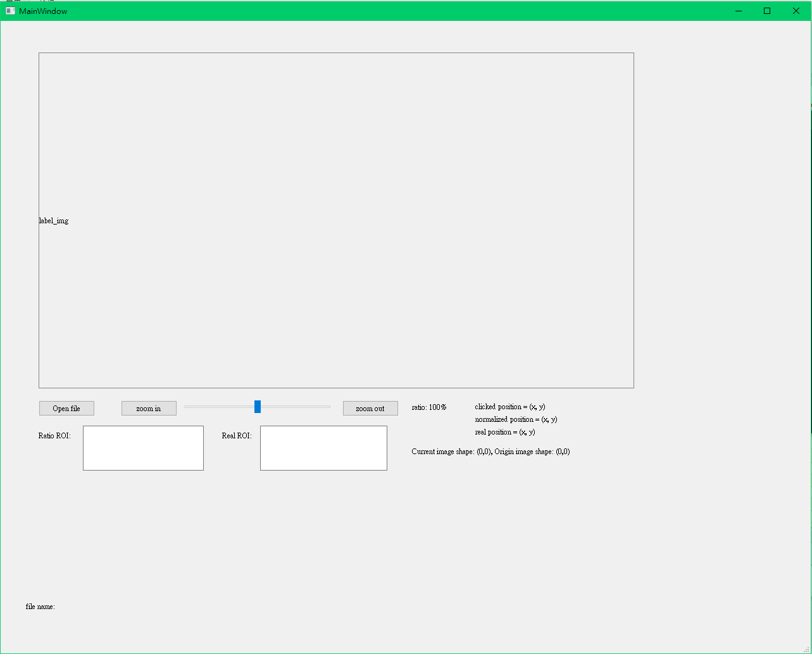The width and height of the screenshot is (812, 654).
Task: Click the blue zoom slider handle
Action: click(258, 407)
